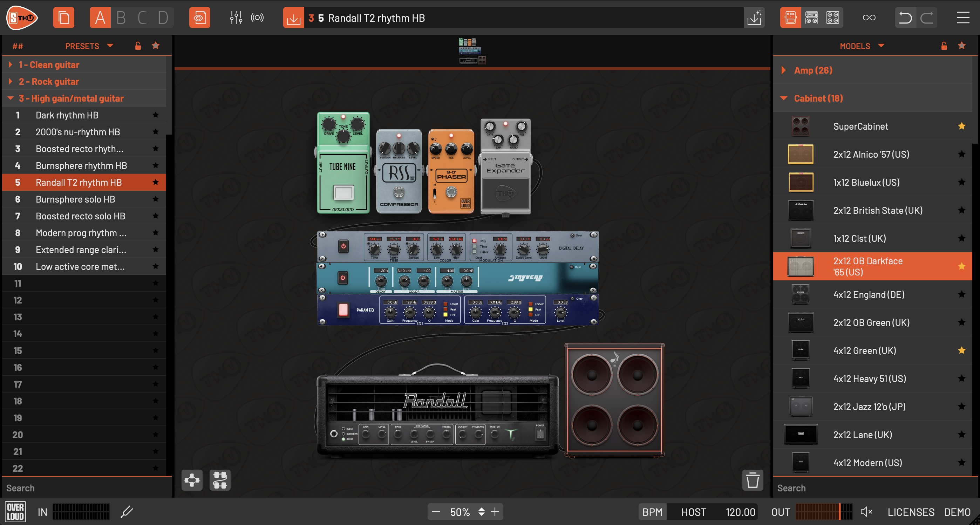Select preset Burnsphere solo HB
This screenshot has height=525, width=980.
[x=75, y=199]
